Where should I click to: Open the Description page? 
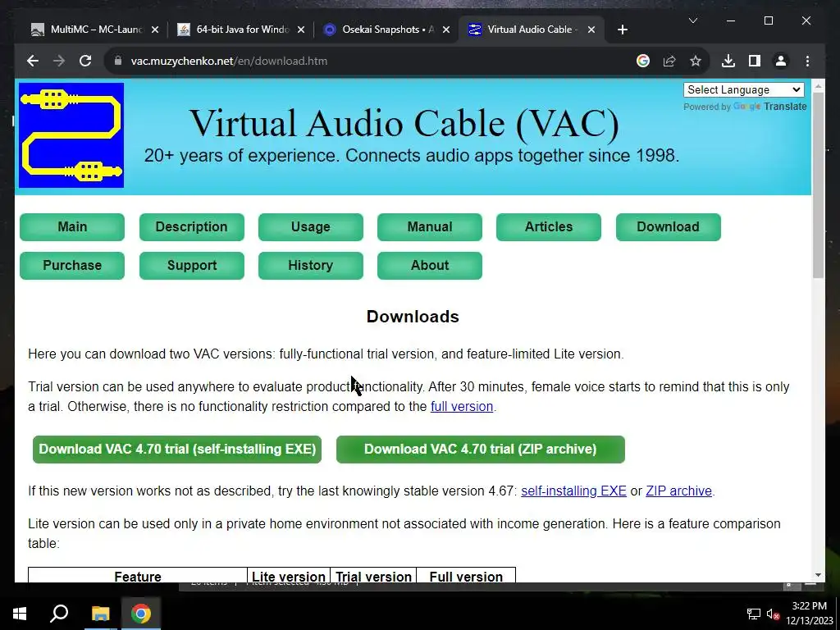[x=191, y=226]
